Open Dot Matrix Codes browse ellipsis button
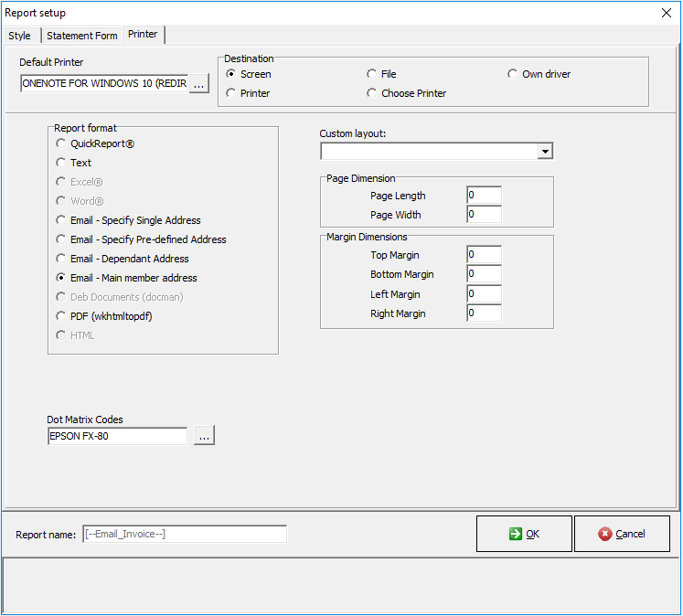This screenshot has width=683, height=616. (204, 437)
